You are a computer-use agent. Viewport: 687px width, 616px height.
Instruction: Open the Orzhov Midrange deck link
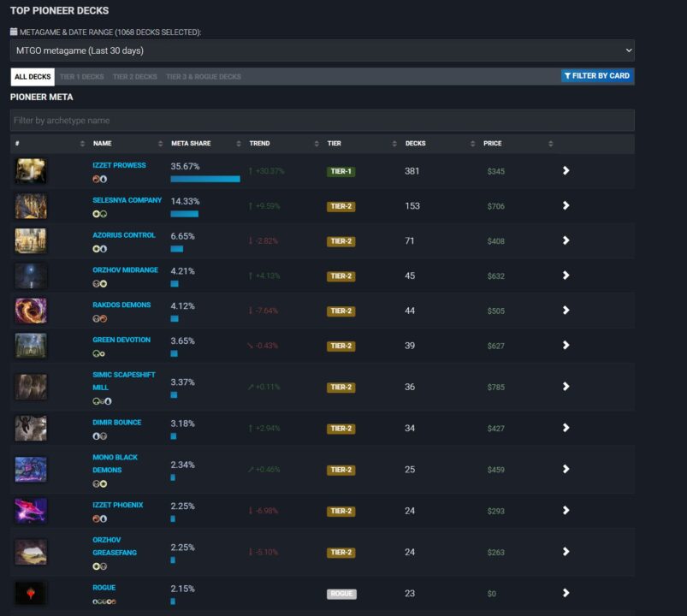[x=125, y=270]
